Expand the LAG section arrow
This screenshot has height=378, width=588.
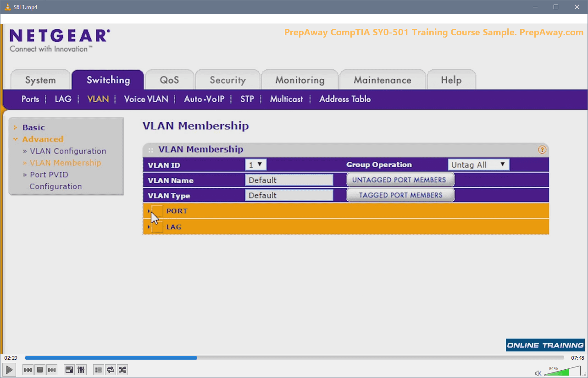click(x=150, y=227)
